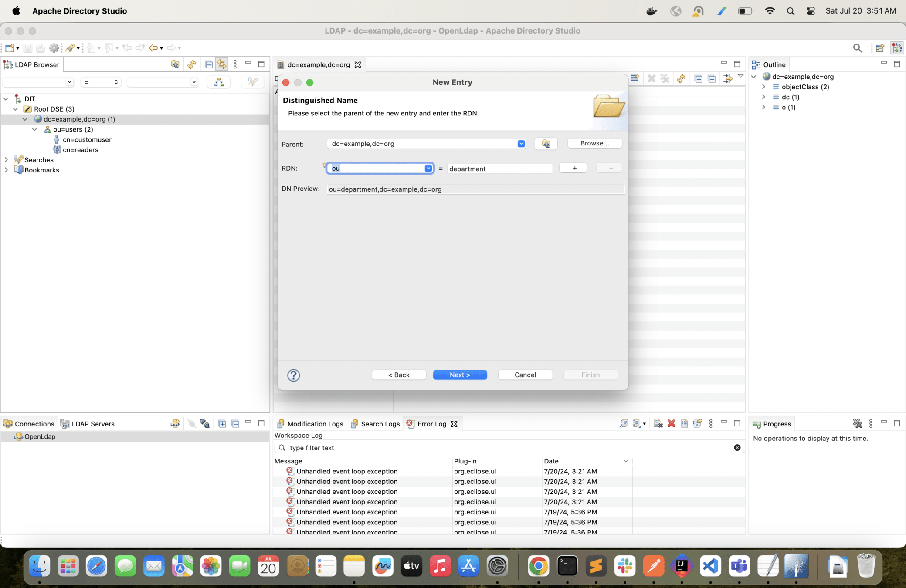Click the RDN value field containing department
This screenshot has height=588, width=906.
click(x=499, y=169)
